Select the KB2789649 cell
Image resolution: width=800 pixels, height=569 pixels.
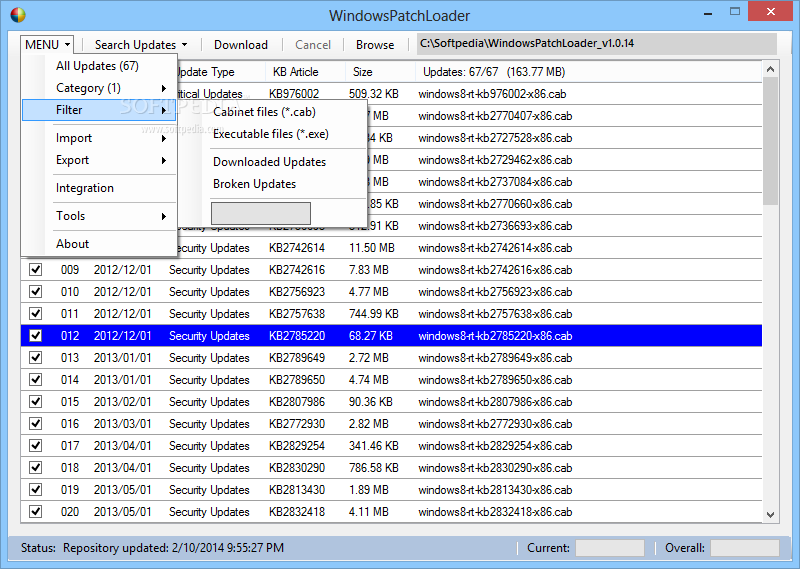point(297,358)
